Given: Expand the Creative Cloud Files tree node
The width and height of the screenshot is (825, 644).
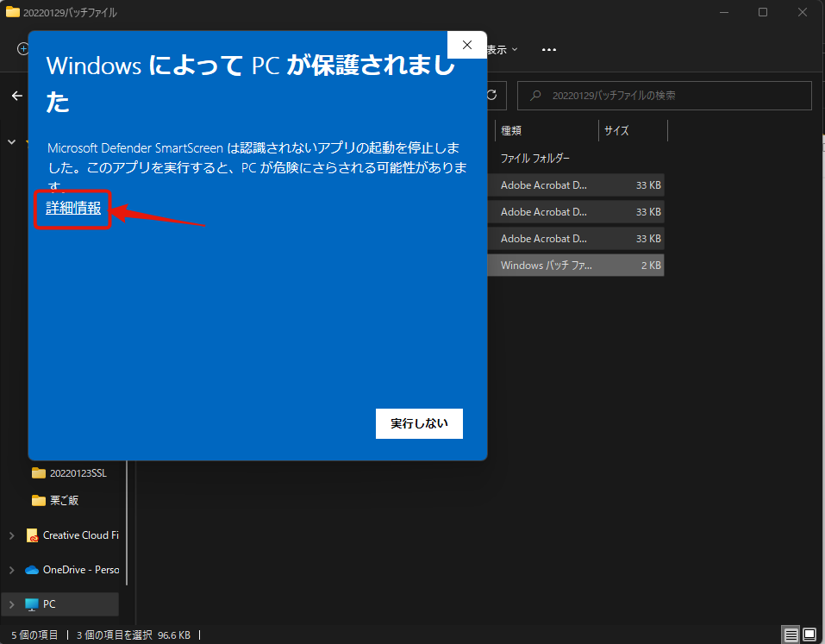Looking at the screenshot, I should click(11, 535).
